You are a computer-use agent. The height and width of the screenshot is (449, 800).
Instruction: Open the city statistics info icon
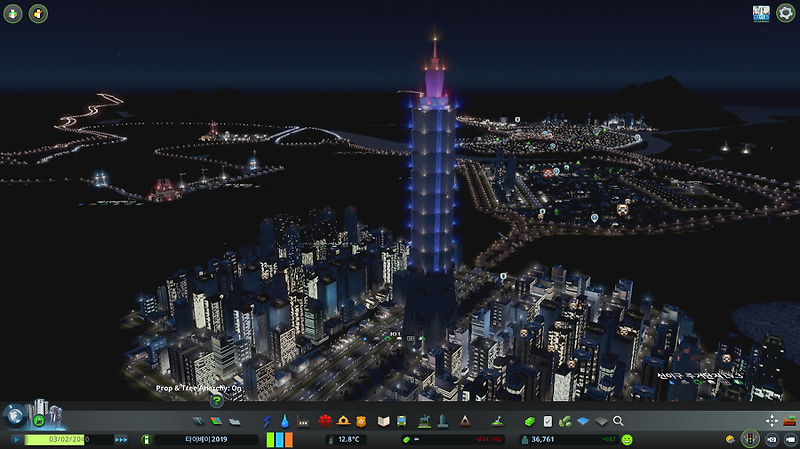(146, 439)
